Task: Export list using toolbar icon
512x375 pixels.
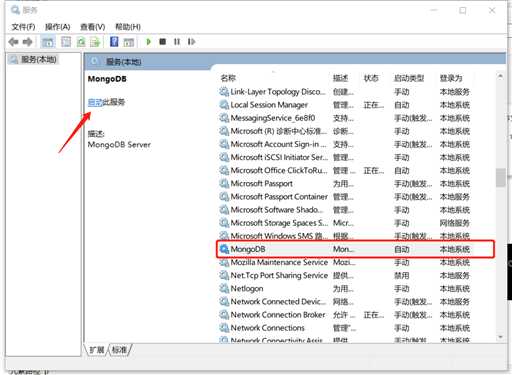Action: (95, 42)
